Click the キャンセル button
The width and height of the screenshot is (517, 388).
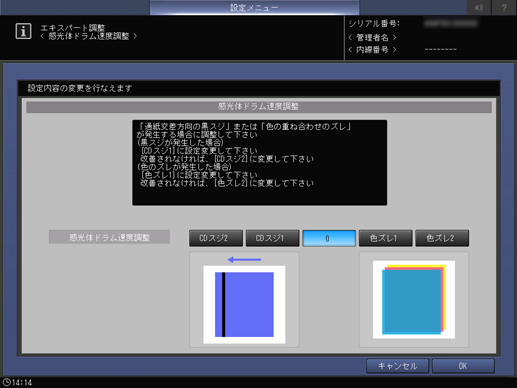(x=397, y=366)
